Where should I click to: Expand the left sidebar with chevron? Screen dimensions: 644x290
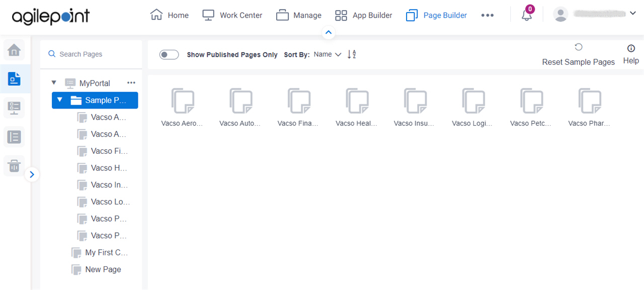click(x=32, y=174)
